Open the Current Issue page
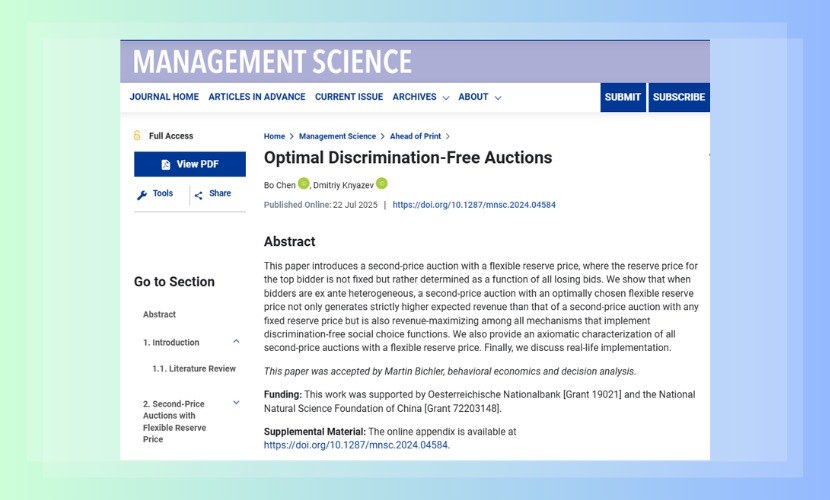This screenshot has height=500, width=830. [349, 97]
